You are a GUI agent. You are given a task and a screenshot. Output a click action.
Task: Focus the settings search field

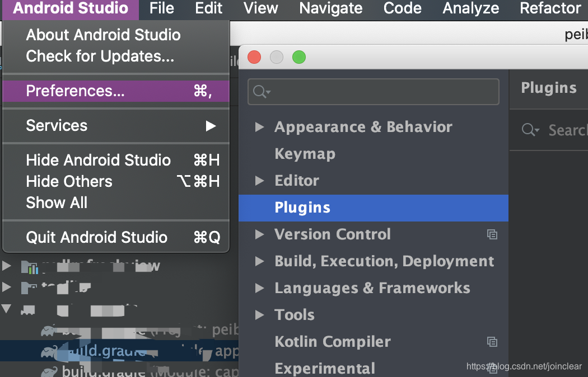374,92
